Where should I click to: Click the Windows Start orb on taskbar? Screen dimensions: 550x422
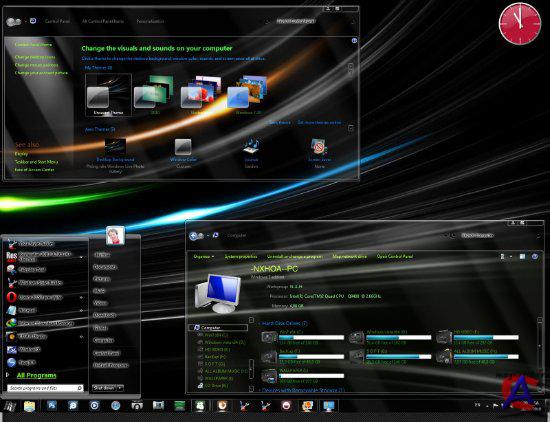pyautogui.click(x=9, y=406)
